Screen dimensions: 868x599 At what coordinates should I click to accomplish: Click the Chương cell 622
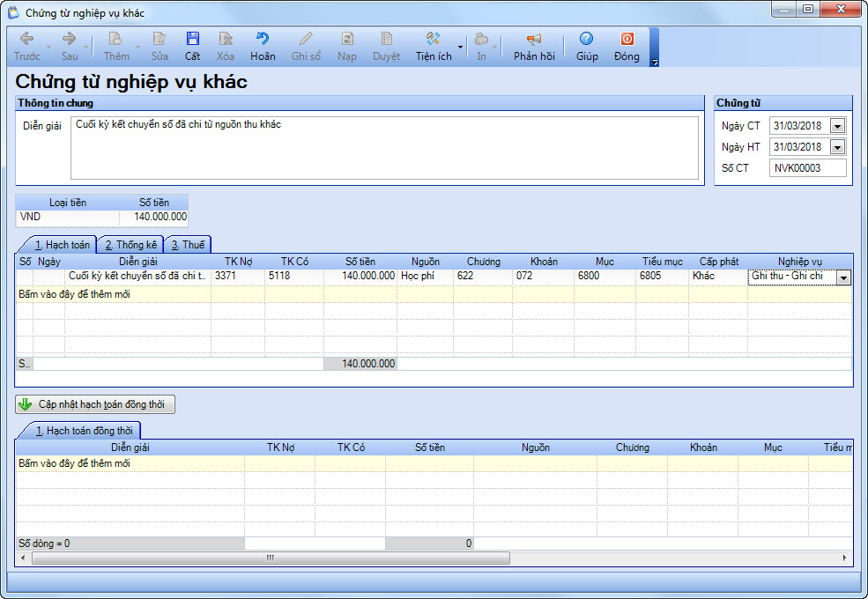(482, 276)
